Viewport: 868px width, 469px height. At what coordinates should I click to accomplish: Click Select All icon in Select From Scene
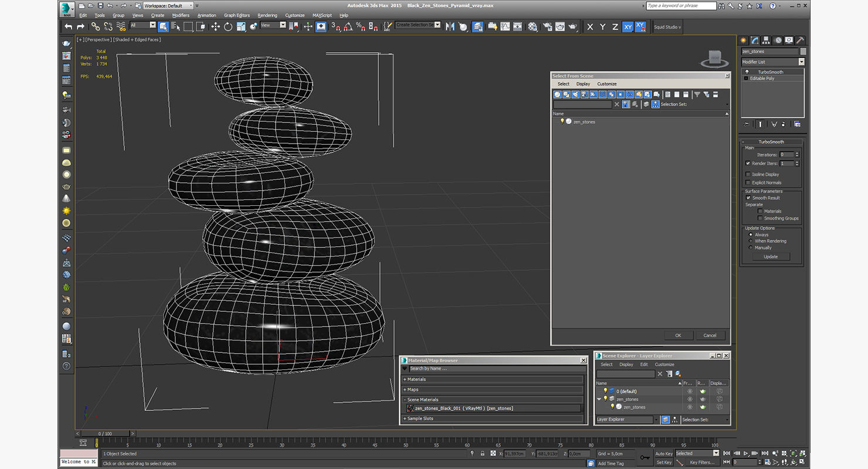pos(668,94)
